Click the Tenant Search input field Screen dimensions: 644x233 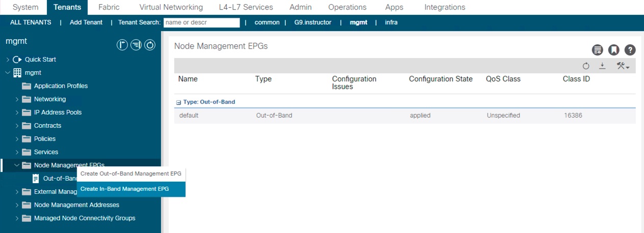point(202,22)
